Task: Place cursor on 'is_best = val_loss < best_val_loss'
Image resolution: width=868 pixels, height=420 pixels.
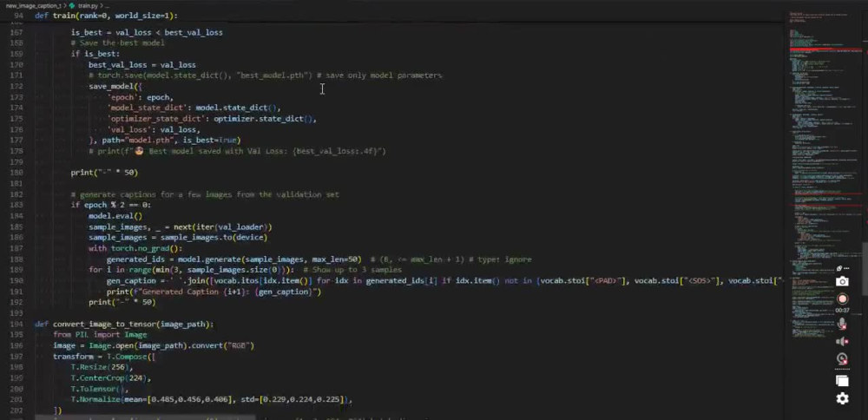Action: [147, 32]
